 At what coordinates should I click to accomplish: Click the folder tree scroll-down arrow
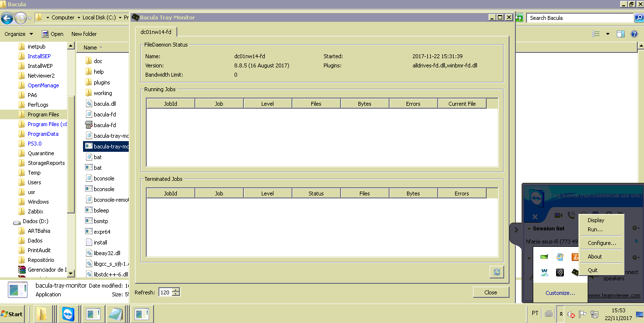click(71, 274)
